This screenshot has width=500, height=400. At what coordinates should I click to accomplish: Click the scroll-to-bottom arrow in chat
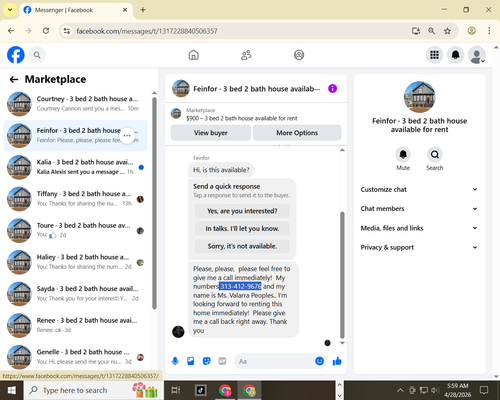point(342,343)
